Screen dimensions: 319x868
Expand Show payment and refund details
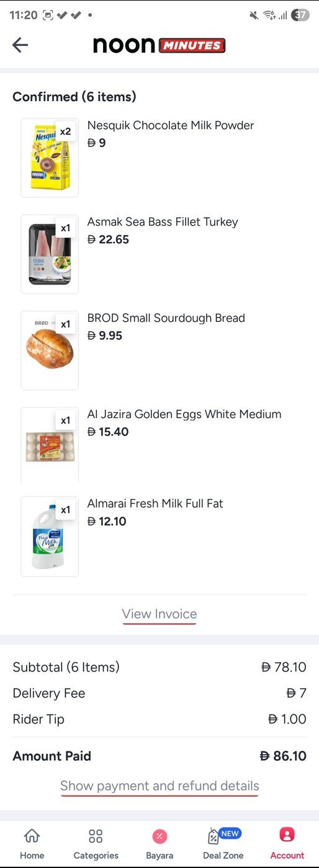[x=159, y=786]
